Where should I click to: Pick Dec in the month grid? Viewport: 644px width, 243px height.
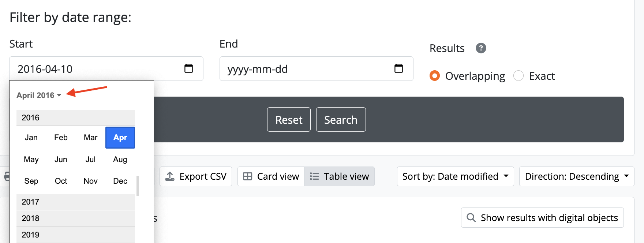120,181
